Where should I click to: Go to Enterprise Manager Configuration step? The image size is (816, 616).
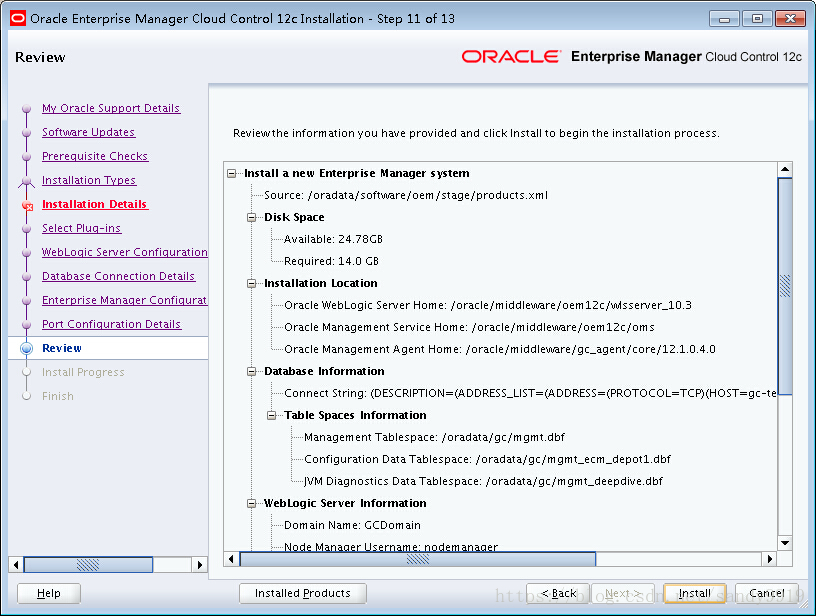[124, 300]
